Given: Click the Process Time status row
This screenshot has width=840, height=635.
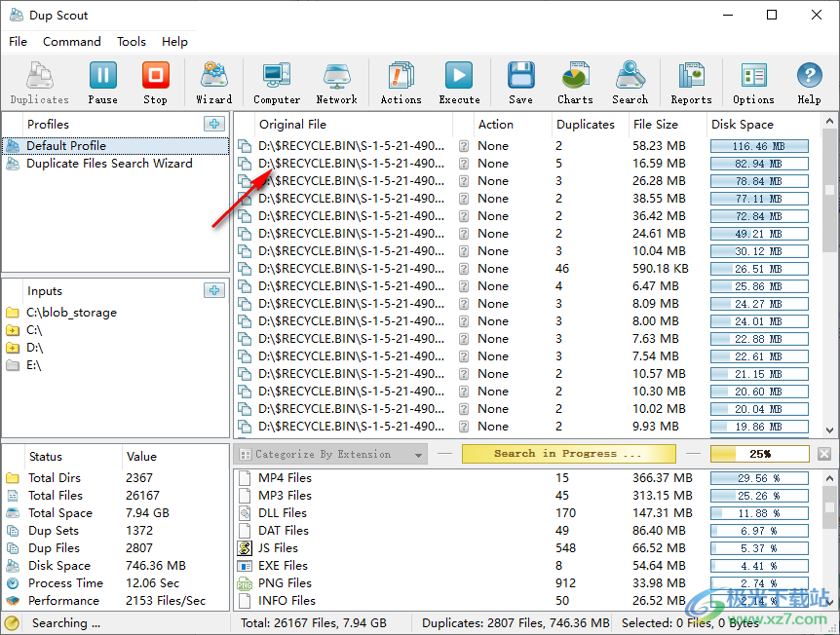Looking at the screenshot, I should [116, 583].
